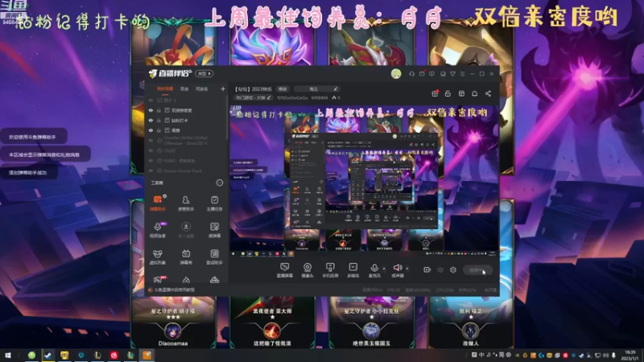Open the 多人连麦 download-style tool icon
Screen dimensions: 644x362
click(186, 230)
